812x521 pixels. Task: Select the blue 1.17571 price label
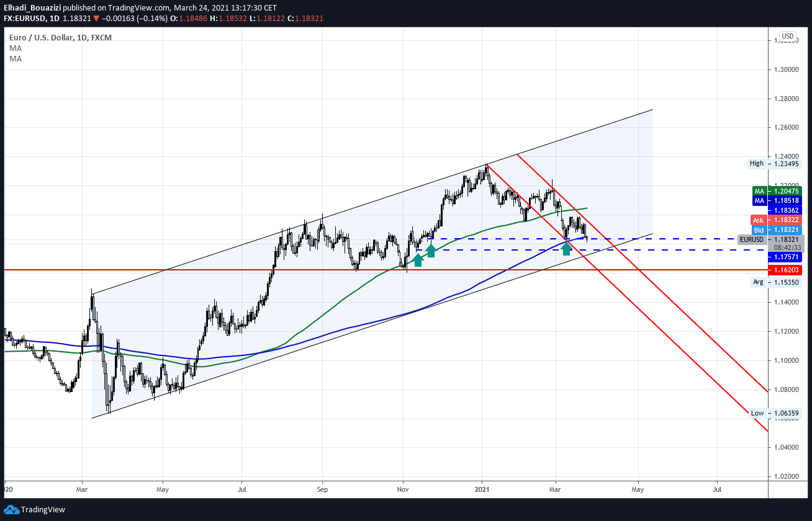coord(785,257)
